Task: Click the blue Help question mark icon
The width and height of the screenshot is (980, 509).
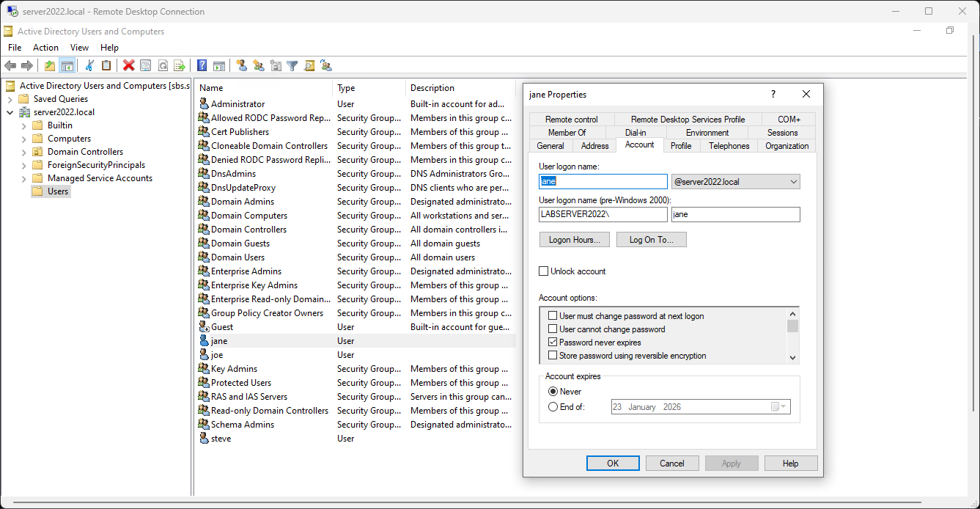Action: click(x=202, y=65)
